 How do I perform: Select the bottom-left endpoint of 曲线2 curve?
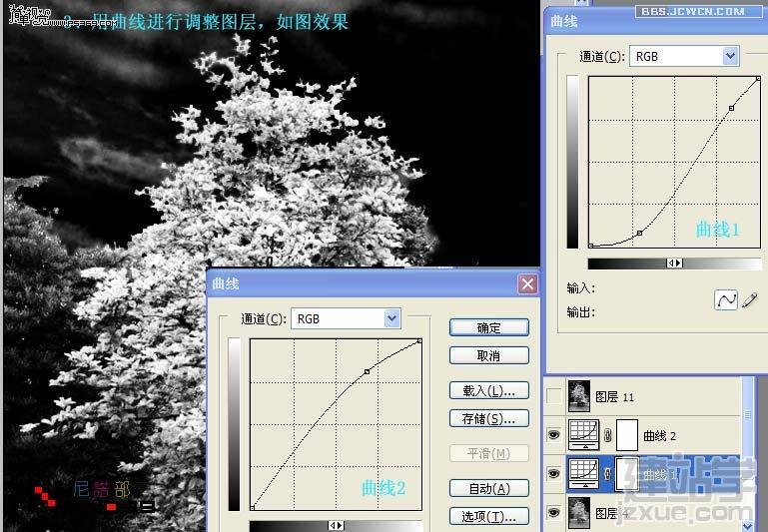pos(253,508)
